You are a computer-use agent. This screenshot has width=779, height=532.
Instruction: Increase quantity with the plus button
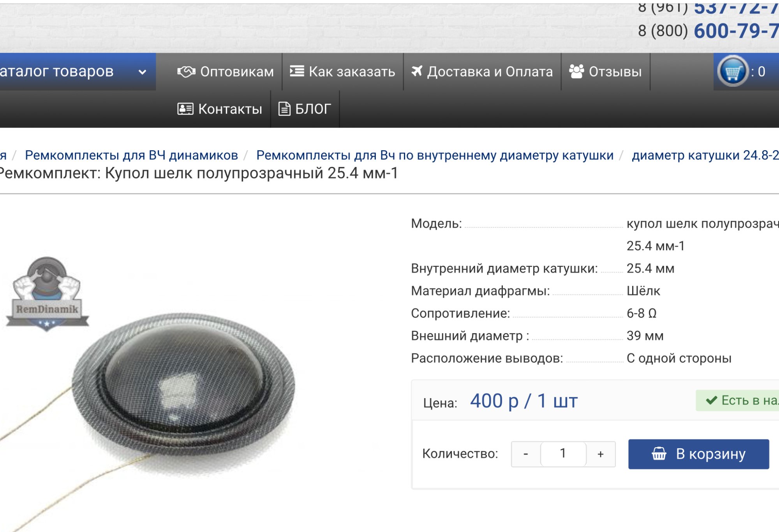coord(601,454)
